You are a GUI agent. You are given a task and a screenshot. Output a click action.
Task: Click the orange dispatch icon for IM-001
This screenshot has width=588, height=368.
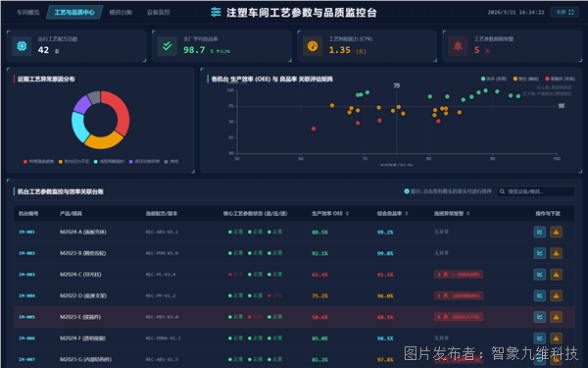tap(556, 232)
